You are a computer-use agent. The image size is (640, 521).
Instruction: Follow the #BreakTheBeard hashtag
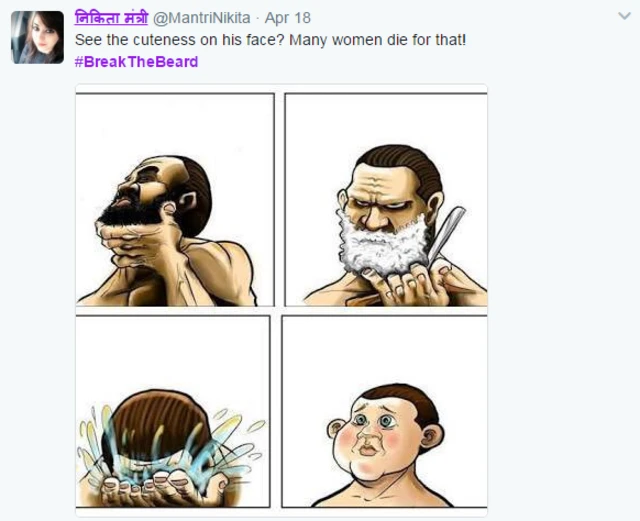tap(136, 62)
